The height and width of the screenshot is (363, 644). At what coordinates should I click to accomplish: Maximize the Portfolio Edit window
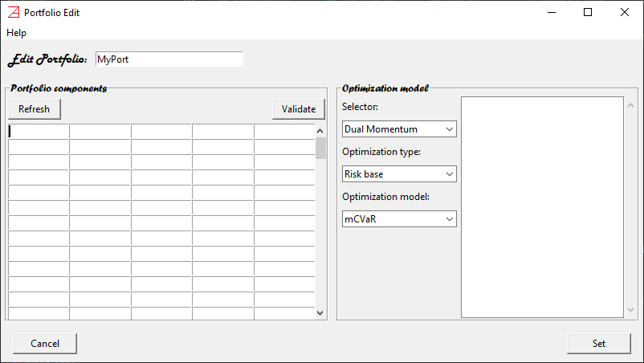[588, 12]
